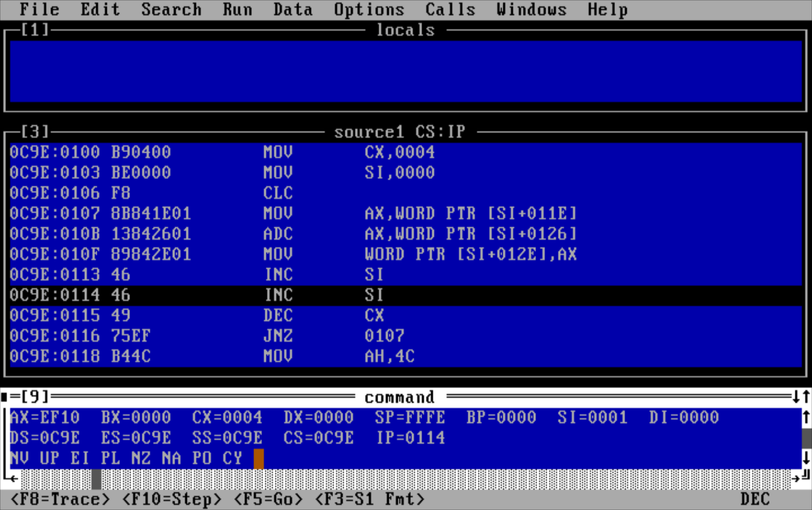812x510 pixels.
Task: Open the Edit menu
Action: point(100,9)
